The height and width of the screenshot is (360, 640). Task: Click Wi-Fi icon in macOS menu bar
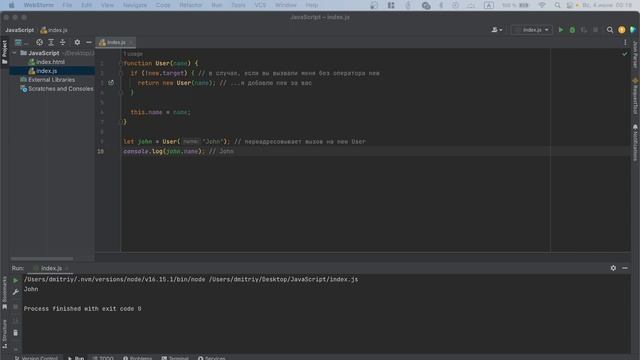click(x=542, y=5)
